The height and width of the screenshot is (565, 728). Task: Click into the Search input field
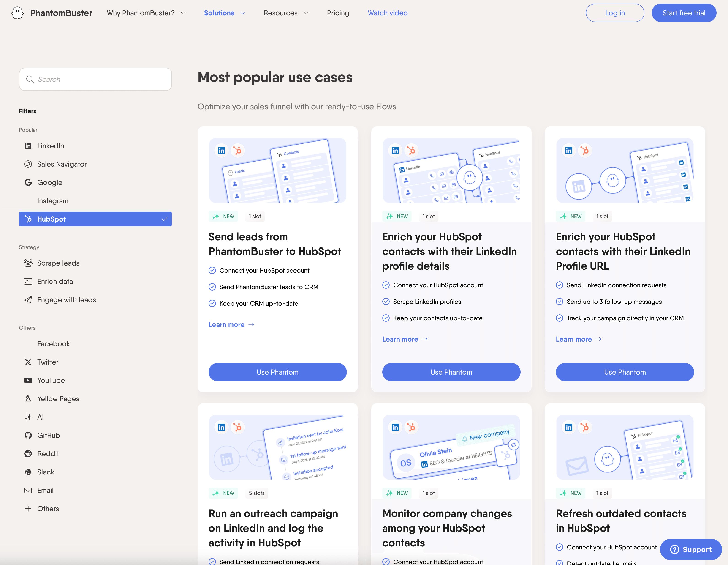click(95, 79)
